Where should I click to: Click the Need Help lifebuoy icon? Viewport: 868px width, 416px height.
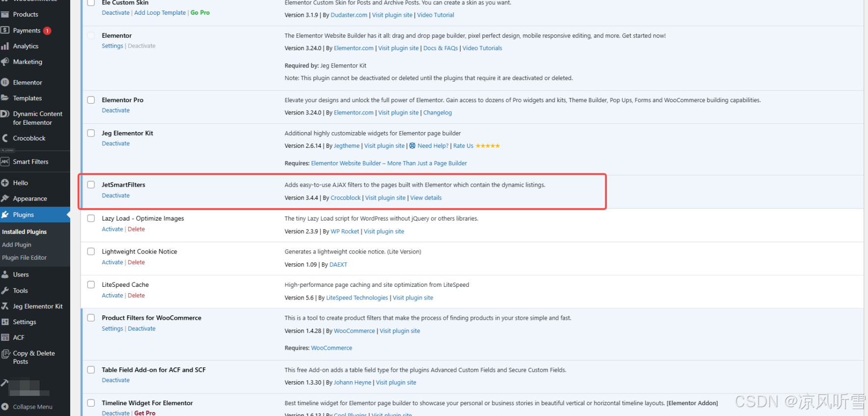coord(412,146)
